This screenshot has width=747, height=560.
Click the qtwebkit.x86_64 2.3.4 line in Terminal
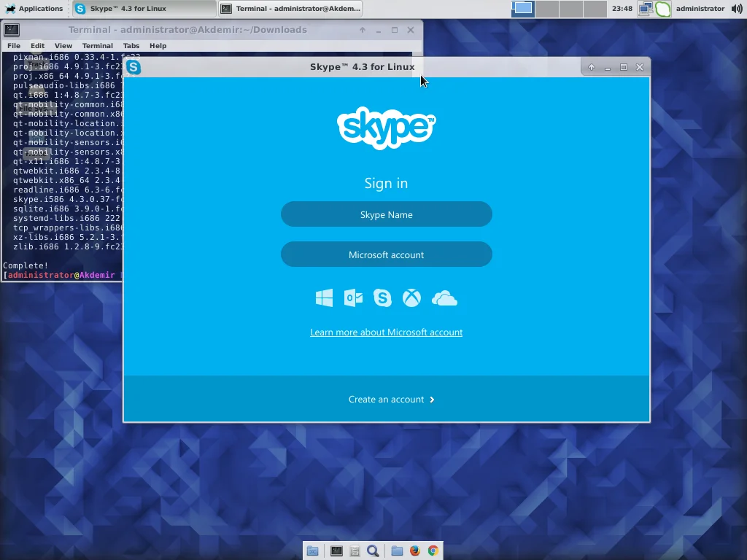point(68,180)
